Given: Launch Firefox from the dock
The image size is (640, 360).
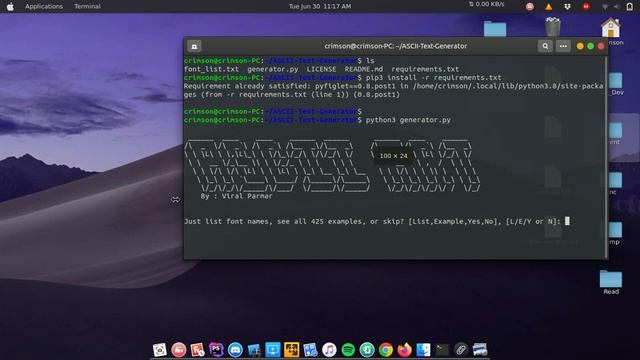Looking at the screenshot, I should [404, 350].
